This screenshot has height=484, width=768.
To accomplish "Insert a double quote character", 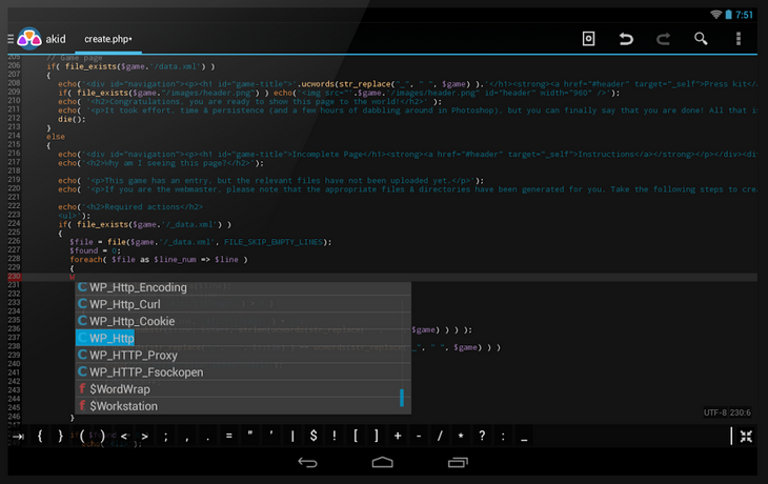I will pos(250,434).
